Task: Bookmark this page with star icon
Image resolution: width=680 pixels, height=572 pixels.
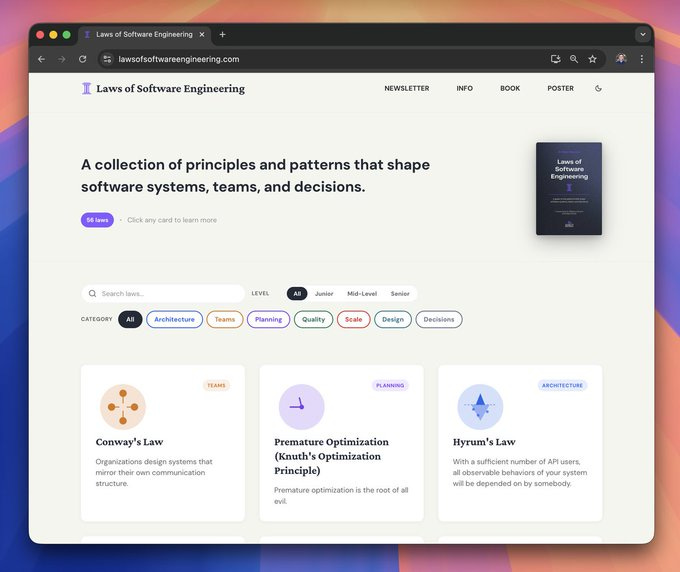Action: (592, 59)
